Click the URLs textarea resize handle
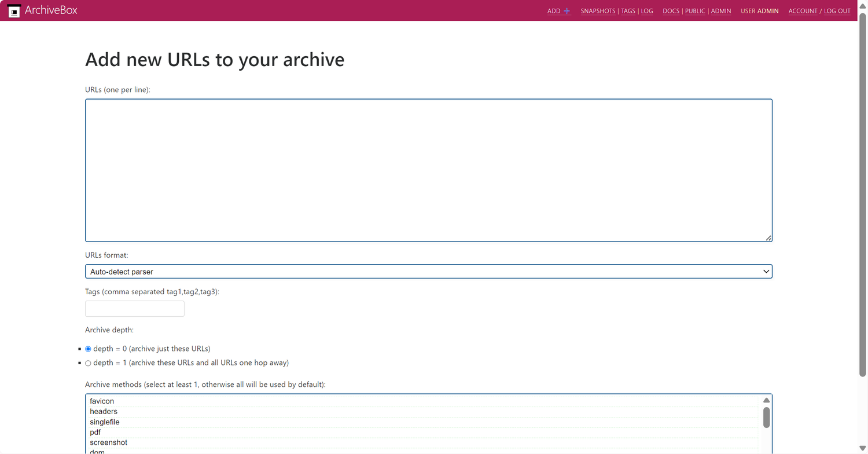Screen dimensions: 868x454 click(x=768, y=238)
